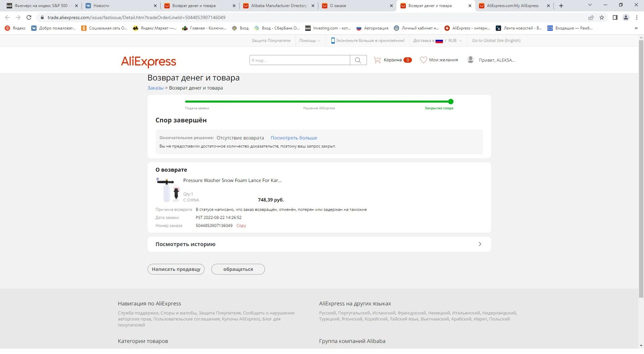Click 'Посмотреть больше' link
Viewport: 644px width, 354px height.
click(294, 138)
